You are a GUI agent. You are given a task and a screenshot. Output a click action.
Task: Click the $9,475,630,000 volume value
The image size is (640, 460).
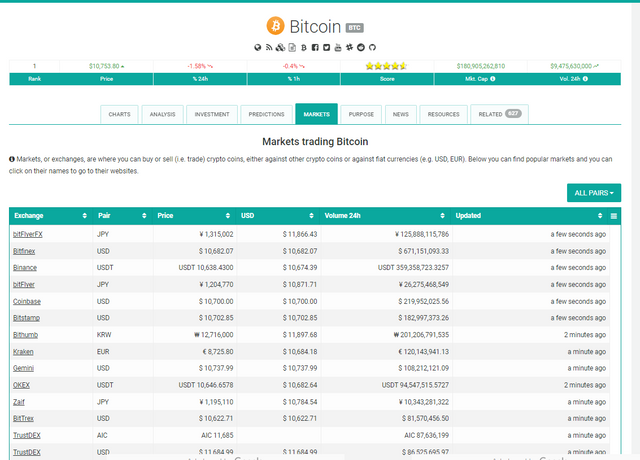pos(571,66)
